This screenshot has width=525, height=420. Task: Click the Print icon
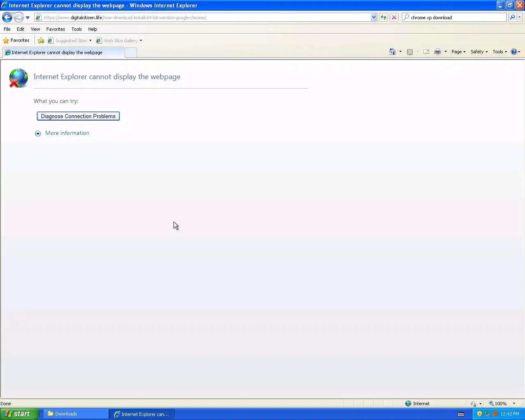[x=438, y=52]
